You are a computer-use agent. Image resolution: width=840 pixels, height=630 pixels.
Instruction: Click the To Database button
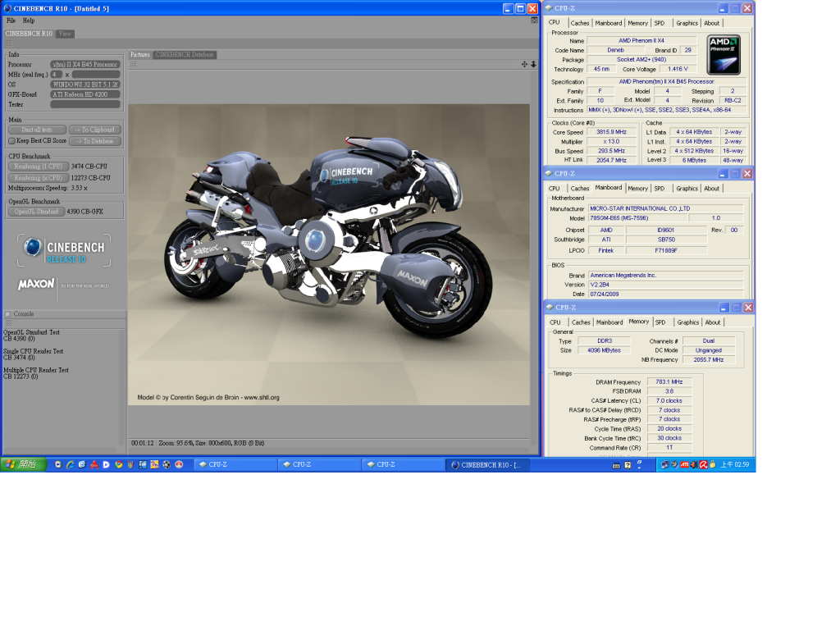(95, 141)
